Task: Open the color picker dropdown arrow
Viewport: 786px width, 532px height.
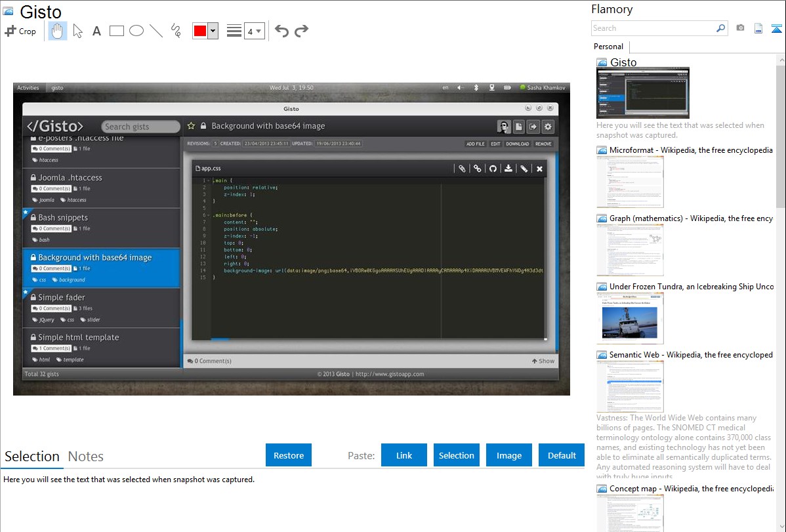Action: (x=213, y=31)
